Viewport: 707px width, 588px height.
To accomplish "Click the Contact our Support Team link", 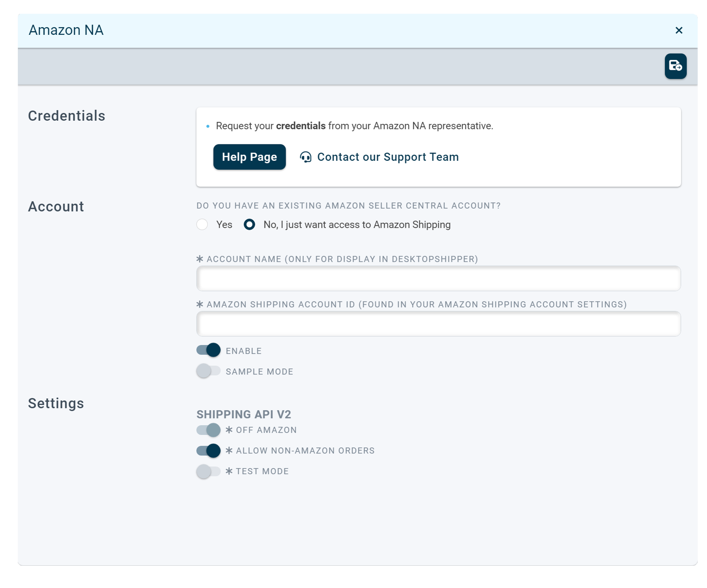I will [x=387, y=157].
